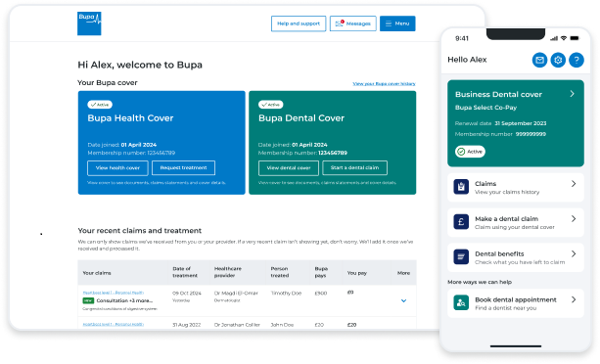Open Messages in the top bar
Viewport: 600px width, 364px height.
point(352,23)
